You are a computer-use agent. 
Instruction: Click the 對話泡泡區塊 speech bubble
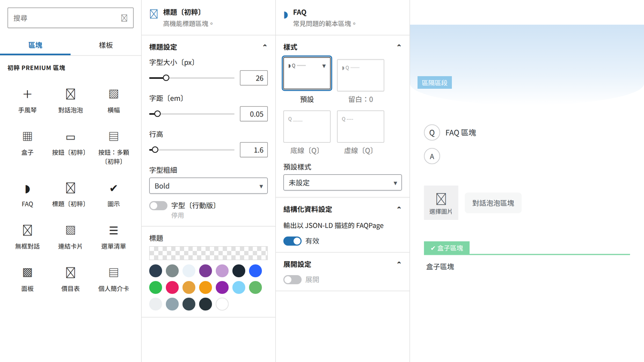click(493, 203)
